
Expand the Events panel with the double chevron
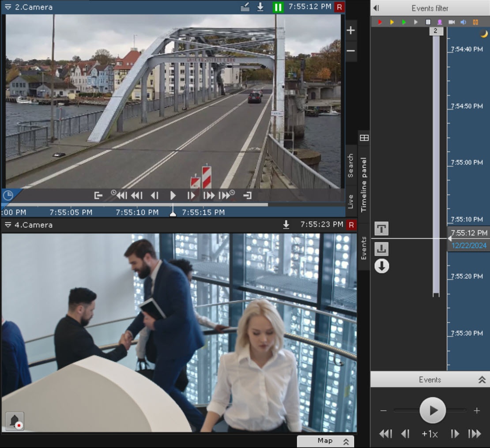[x=482, y=380]
